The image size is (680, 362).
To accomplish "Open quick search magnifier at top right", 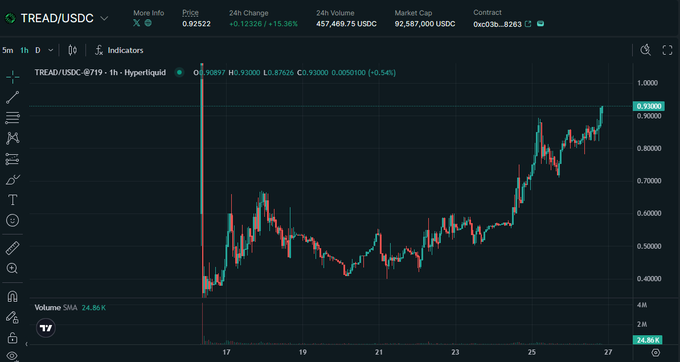I will click(x=646, y=50).
